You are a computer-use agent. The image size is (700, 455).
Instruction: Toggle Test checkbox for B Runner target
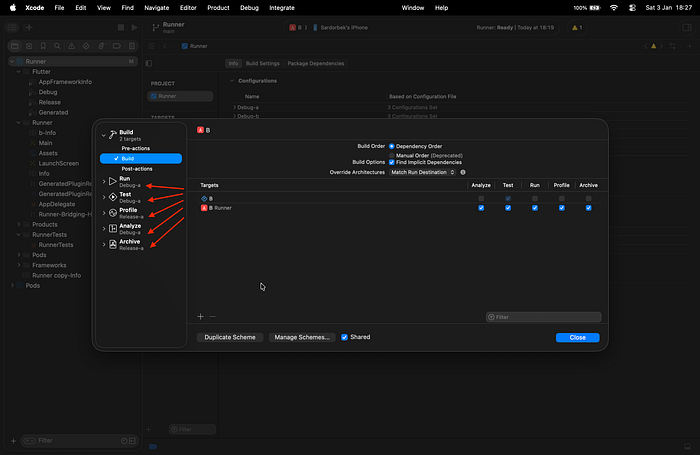point(508,208)
